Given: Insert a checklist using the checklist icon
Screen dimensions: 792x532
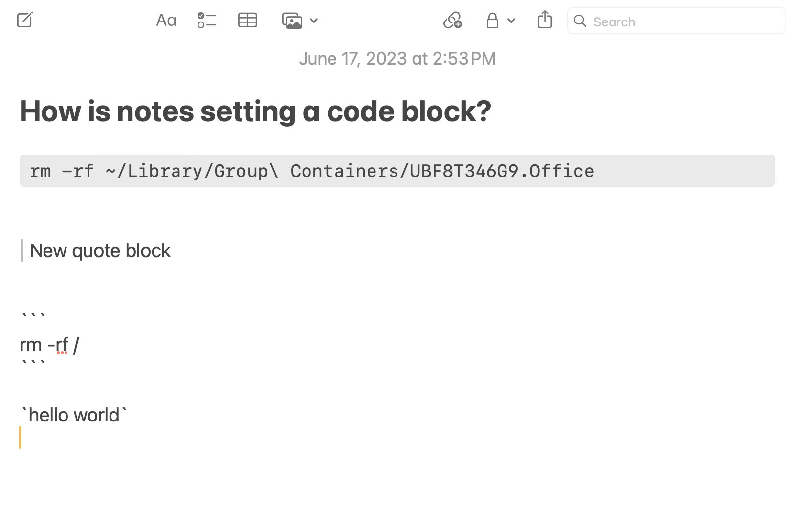Looking at the screenshot, I should 206,21.
